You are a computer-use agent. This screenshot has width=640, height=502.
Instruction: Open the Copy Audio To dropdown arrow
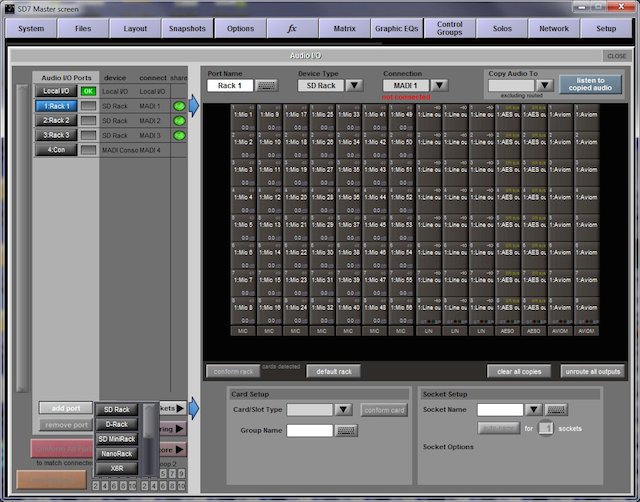pos(544,85)
